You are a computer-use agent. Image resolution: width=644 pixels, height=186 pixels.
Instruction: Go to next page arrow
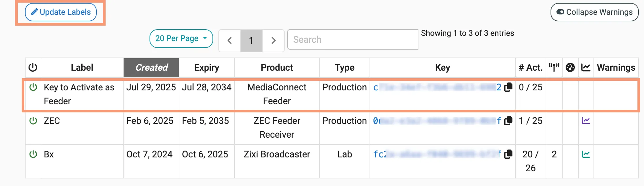click(273, 40)
